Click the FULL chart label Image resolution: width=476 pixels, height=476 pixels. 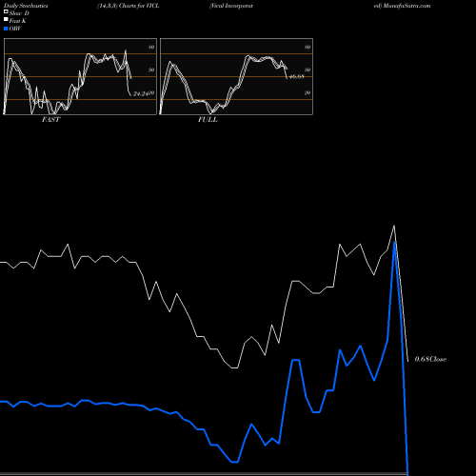(208, 120)
